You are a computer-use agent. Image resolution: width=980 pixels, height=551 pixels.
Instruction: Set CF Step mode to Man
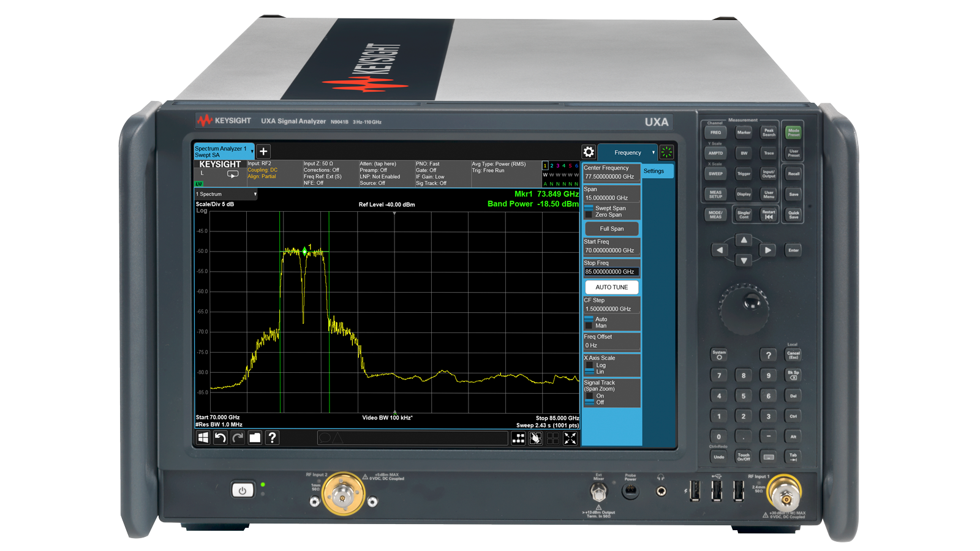[x=596, y=326]
